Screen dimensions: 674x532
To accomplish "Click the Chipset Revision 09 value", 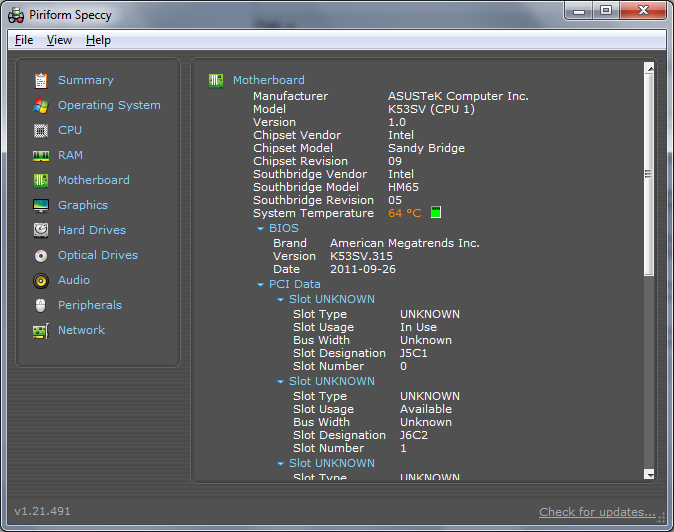I will (395, 161).
